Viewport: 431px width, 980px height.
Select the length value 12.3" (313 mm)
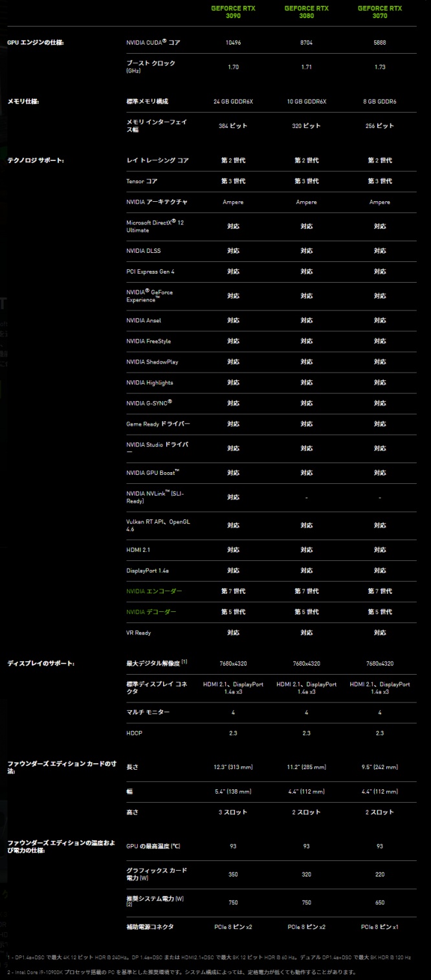233,767
